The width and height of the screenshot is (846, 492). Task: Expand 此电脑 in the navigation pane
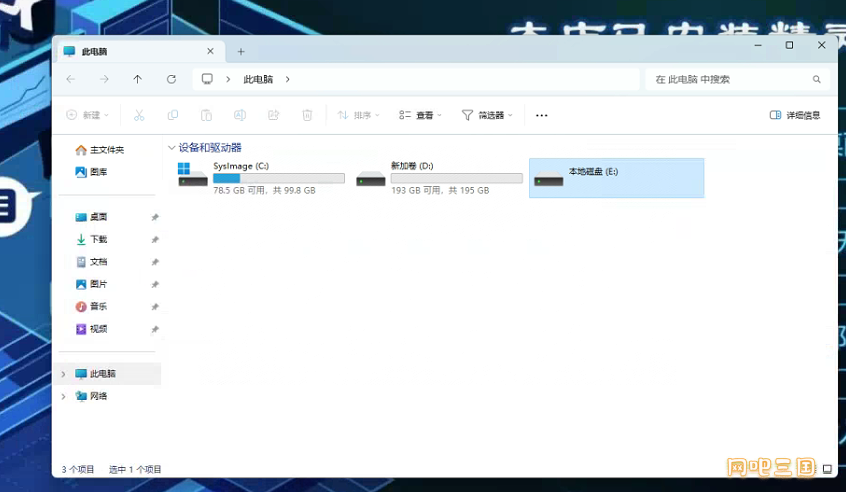[63, 374]
